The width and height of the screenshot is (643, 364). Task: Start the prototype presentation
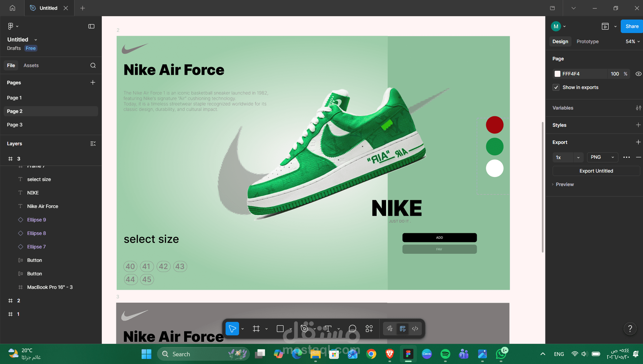[x=605, y=26]
